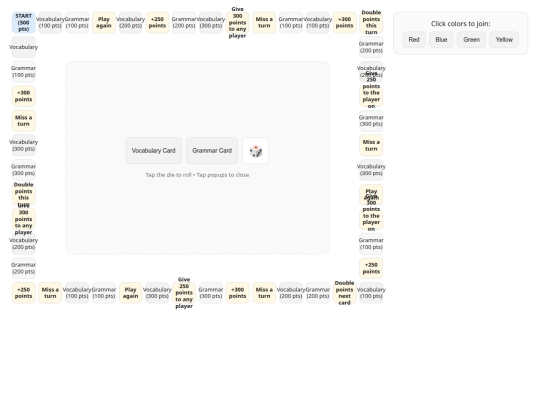Select the Vocabulary tile without points below START
This screenshot has width=540, height=405.
click(x=23, y=47)
